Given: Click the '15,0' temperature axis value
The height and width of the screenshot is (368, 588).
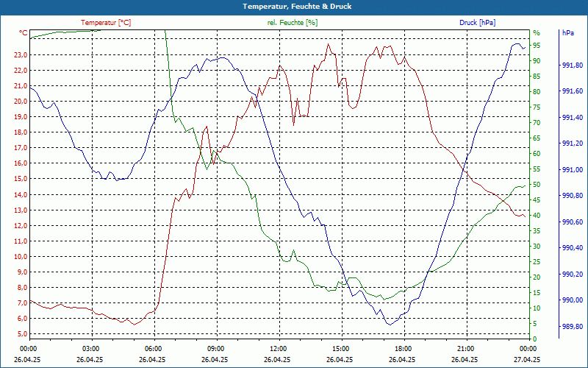Looking at the screenshot, I should coord(21,179).
